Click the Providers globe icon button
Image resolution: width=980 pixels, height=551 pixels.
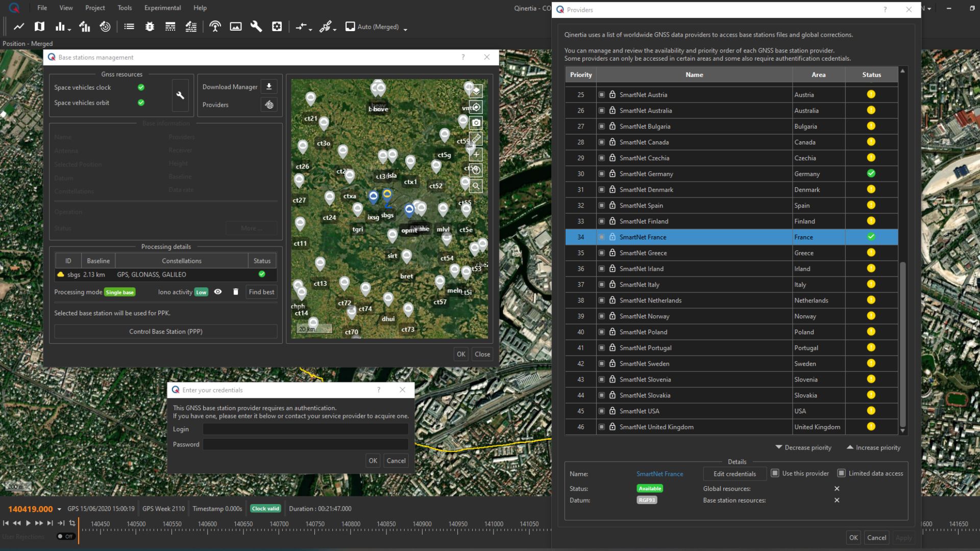click(x=269, y=105)
